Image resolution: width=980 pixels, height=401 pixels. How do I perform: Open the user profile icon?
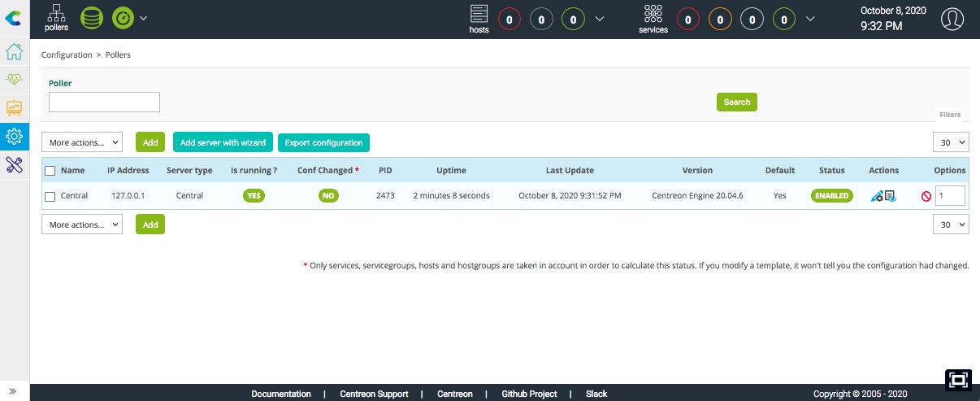(952, 19)
